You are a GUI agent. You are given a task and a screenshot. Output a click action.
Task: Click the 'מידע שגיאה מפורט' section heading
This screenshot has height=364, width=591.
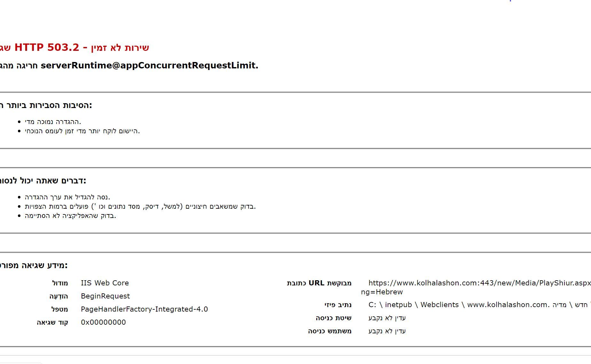[x=34, y=265]
